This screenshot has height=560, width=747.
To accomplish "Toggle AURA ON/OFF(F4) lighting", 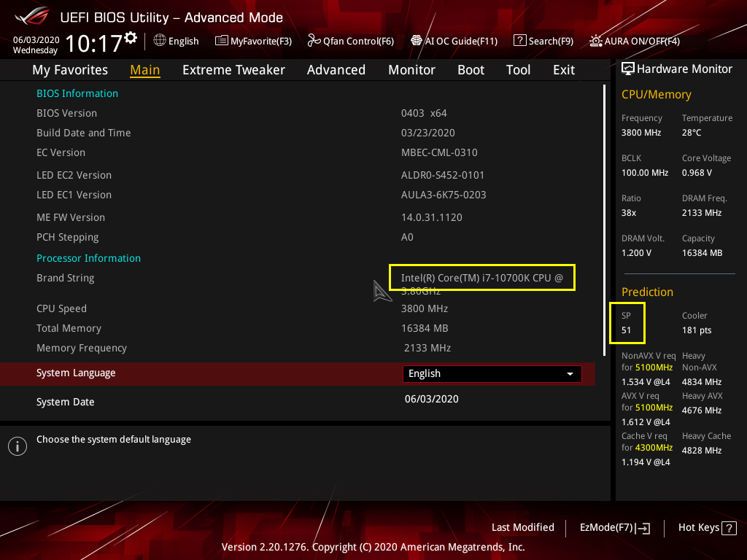I will click(635, 41).
